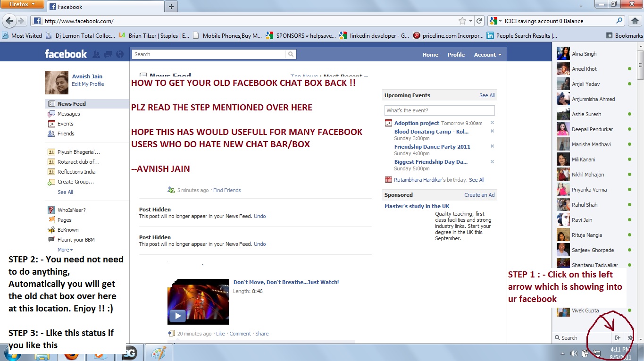Image resolution: width=644 pixels, height=361 pixels.
Task: Like the Don't Move video post
Action: tap(220, 334)
